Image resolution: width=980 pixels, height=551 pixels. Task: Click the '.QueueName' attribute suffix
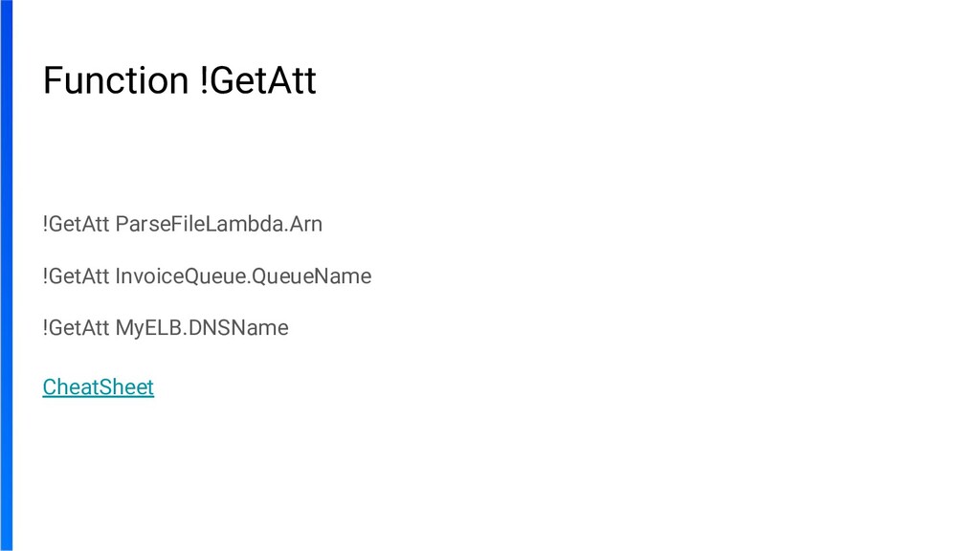(x=312, y=276)
